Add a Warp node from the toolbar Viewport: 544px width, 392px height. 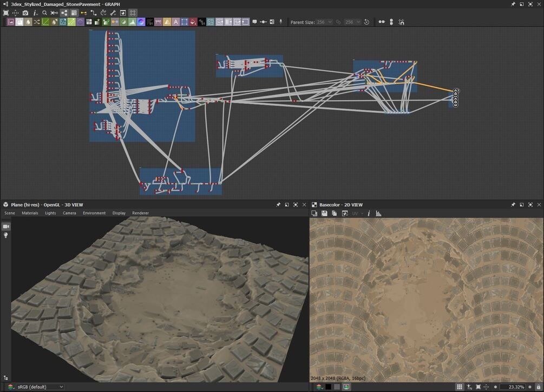pyautogui.click(x=210, y=22)
